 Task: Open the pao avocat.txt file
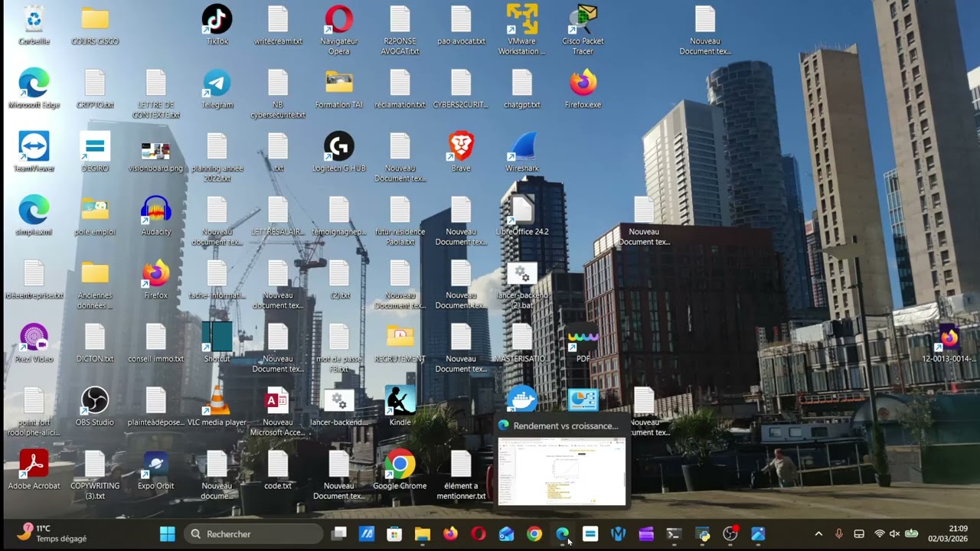point(461,24)
